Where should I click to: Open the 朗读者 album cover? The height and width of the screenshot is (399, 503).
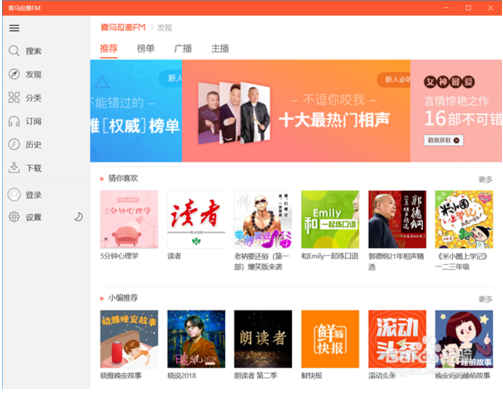point(263,339)
